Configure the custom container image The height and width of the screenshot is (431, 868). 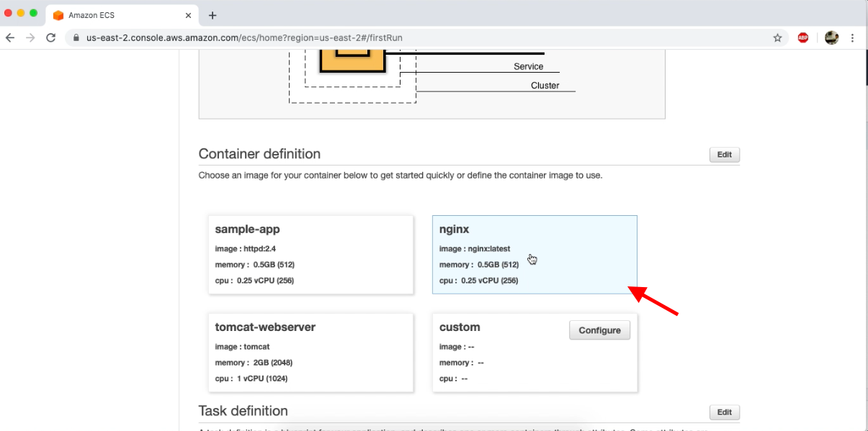(599, 330)
